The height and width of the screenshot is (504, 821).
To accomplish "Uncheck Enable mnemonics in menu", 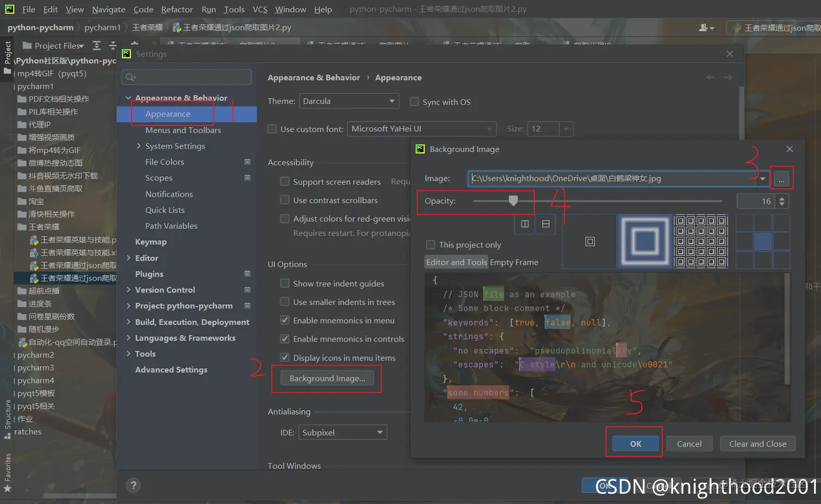I will pos(285,320).
